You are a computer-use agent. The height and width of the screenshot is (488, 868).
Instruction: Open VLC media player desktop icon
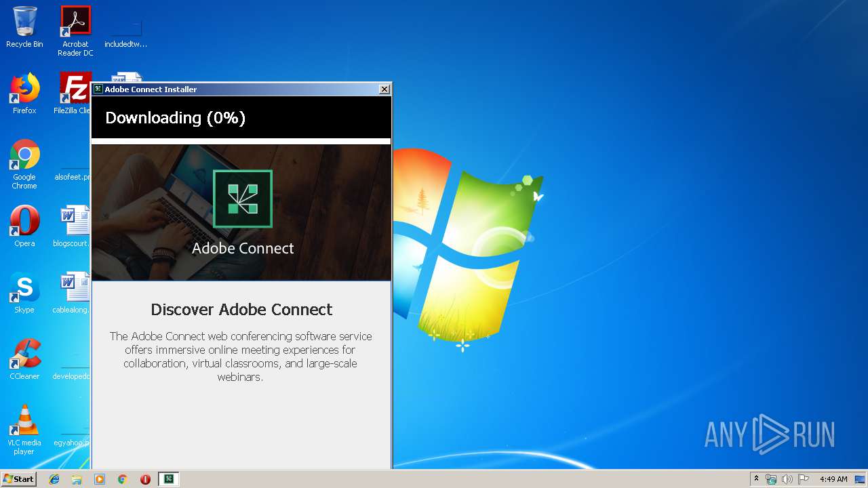[24, 430]
